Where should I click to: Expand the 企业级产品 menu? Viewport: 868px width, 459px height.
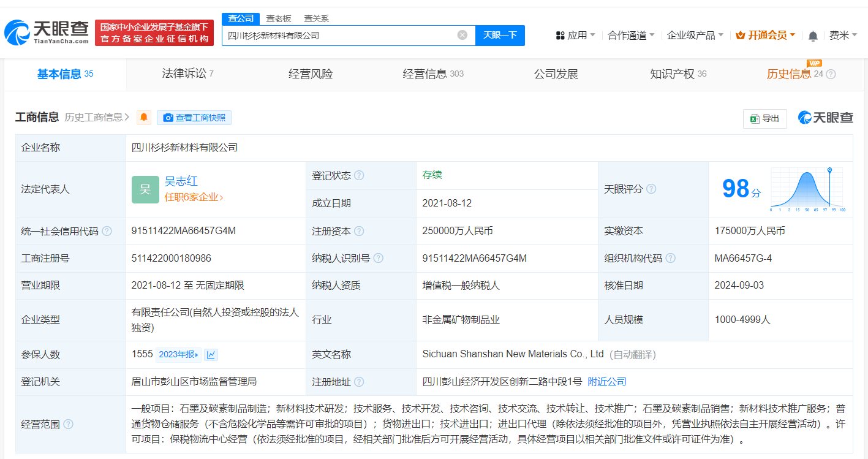click(695, 36)
